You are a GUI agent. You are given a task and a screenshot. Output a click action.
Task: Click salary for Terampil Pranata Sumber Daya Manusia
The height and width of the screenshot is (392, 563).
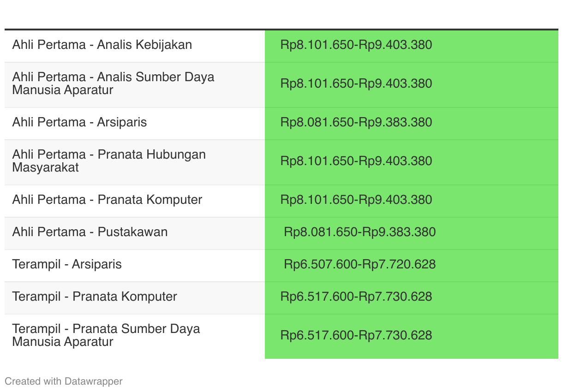point(356,335)
